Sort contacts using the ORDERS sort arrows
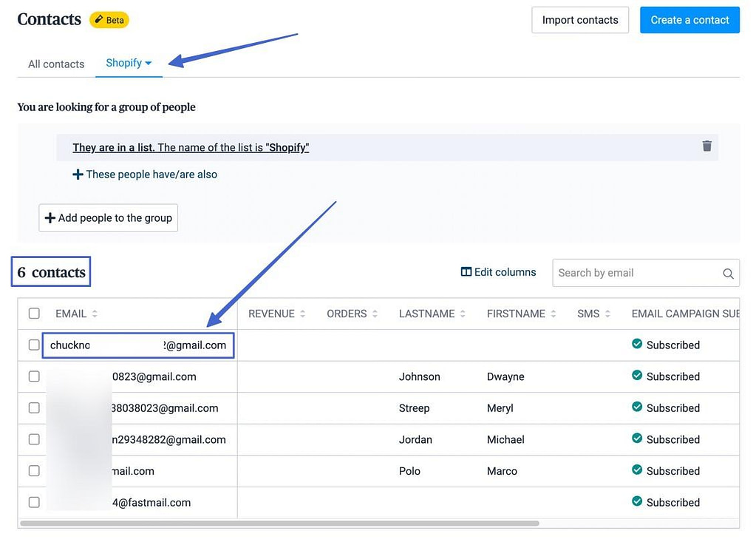The image size is (756, 545). (375, 314)
